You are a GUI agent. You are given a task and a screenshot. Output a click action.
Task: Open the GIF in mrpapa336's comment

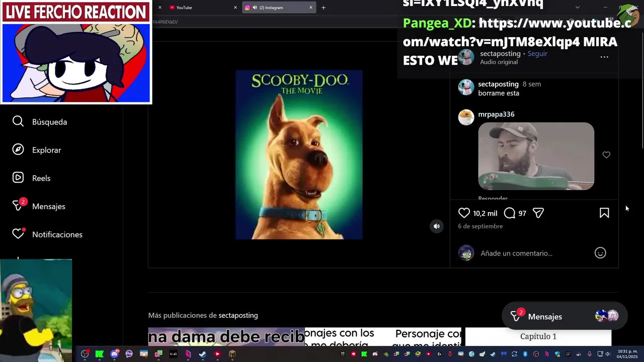pyautogui.click(x=536, y=156)
